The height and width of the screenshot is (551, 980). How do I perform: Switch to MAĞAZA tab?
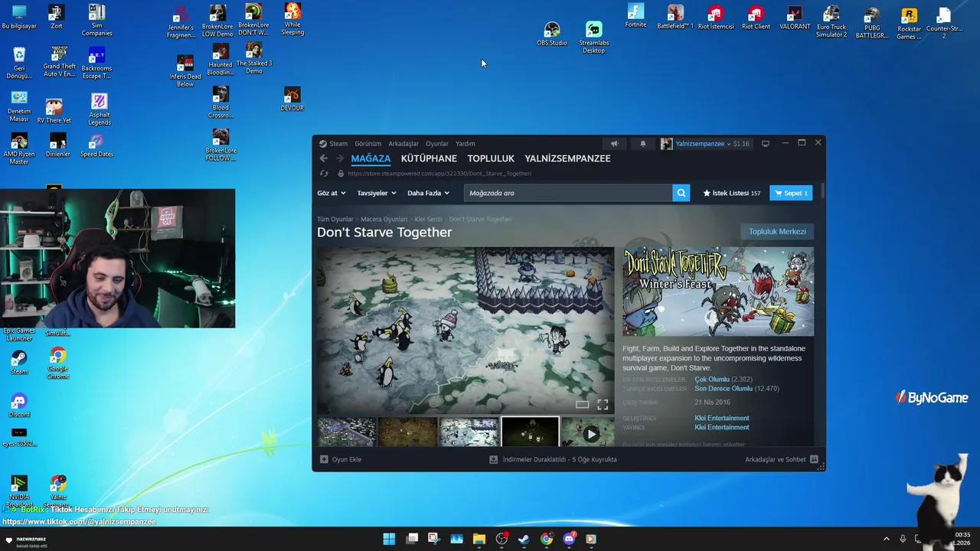[x=371, y=158]
